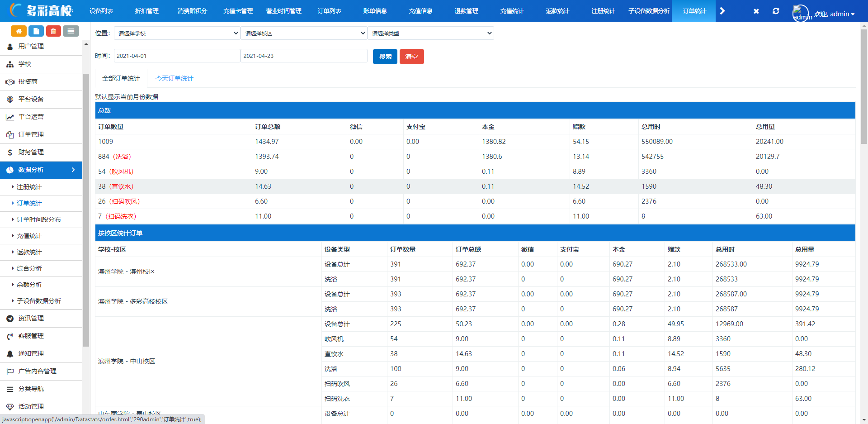The image size is (868, 424).
Task: Switch to the 子设备数据分析 top tab
Action: click(649, 11)
